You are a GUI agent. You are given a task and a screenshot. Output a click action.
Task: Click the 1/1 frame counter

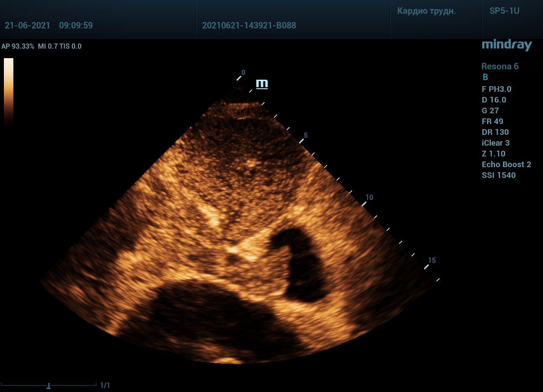click(x=105, y=386)
